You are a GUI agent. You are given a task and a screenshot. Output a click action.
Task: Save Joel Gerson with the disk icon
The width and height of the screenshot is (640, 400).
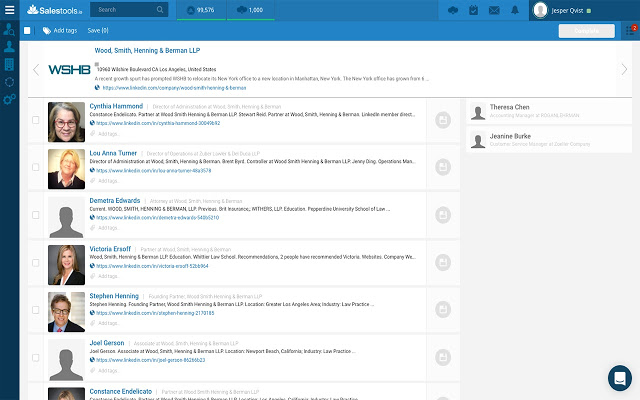point(443,357)
